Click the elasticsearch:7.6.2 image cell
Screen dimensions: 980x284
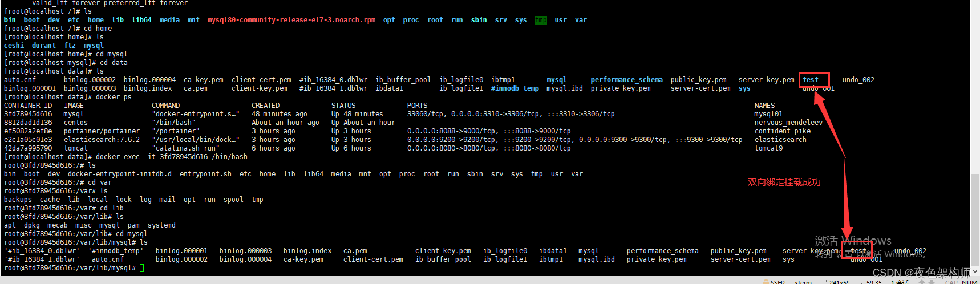coord(102,140)
